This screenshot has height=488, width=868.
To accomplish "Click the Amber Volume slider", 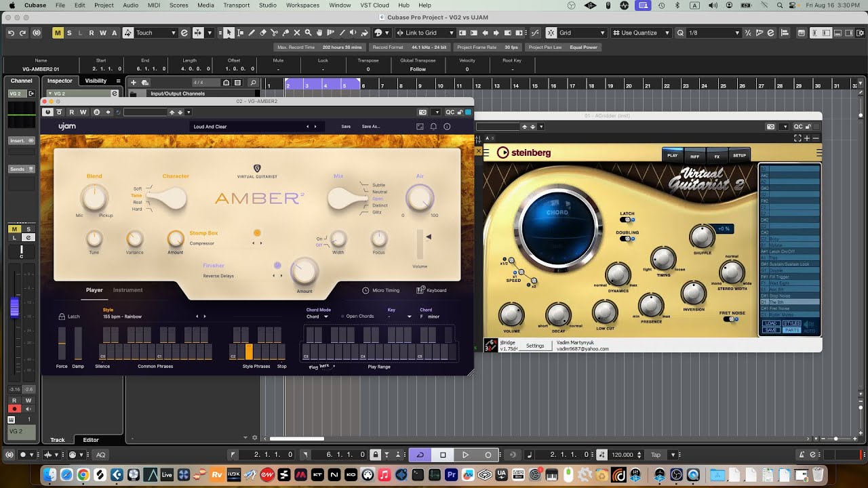I will pyautogui.click(x=420, y=245).
